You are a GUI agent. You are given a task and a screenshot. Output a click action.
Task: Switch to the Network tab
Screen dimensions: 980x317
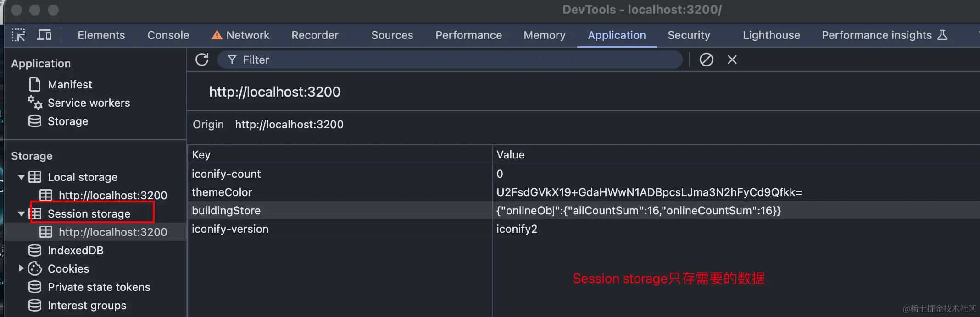pyautogui.click(x=247, y=35)
